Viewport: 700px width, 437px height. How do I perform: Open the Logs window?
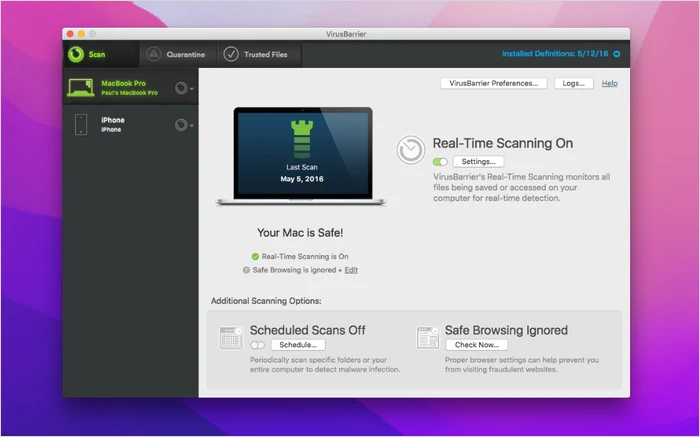[x=573, y=84]
